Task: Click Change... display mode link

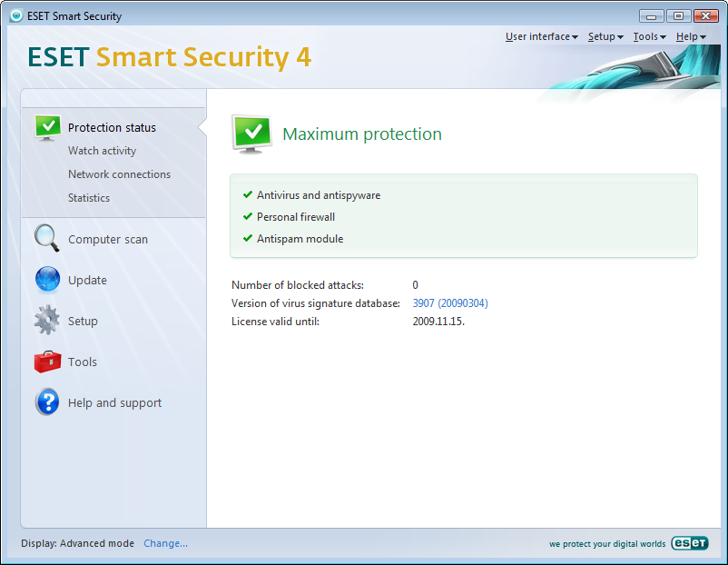Action: [x=166, y=543]
